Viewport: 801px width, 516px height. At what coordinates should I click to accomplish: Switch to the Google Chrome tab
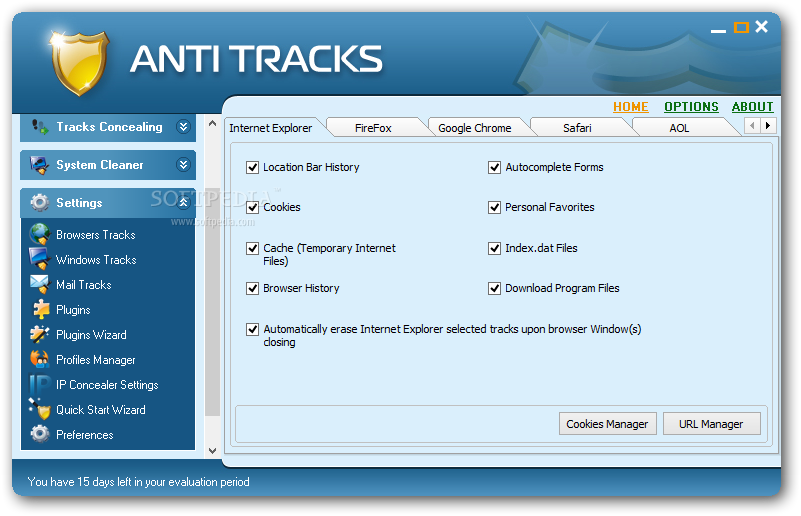pyautogui.click(x=475, y=128)
